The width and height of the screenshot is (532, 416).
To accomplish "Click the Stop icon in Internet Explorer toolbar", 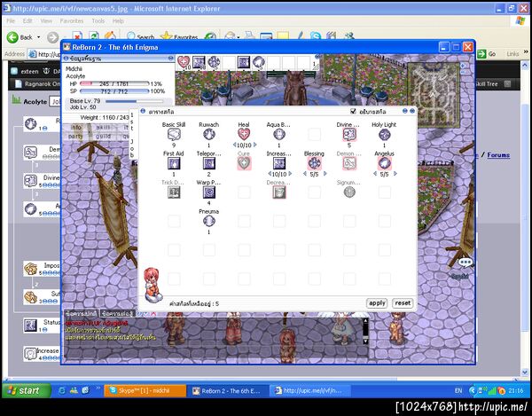I will tap(77, 36).
